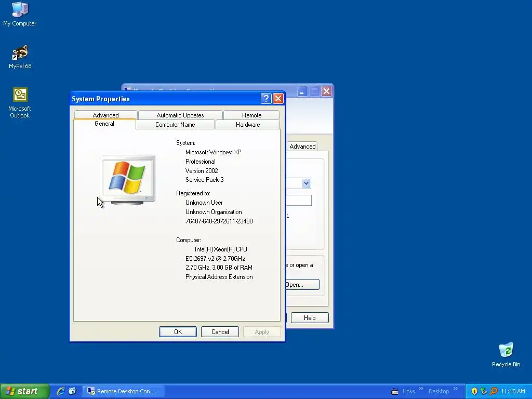Image resolution: width=532 pixels, height=399 pixels.
Task: Switch to the Remote Desktop Connection taskbar button
Action: click(124, 391)
